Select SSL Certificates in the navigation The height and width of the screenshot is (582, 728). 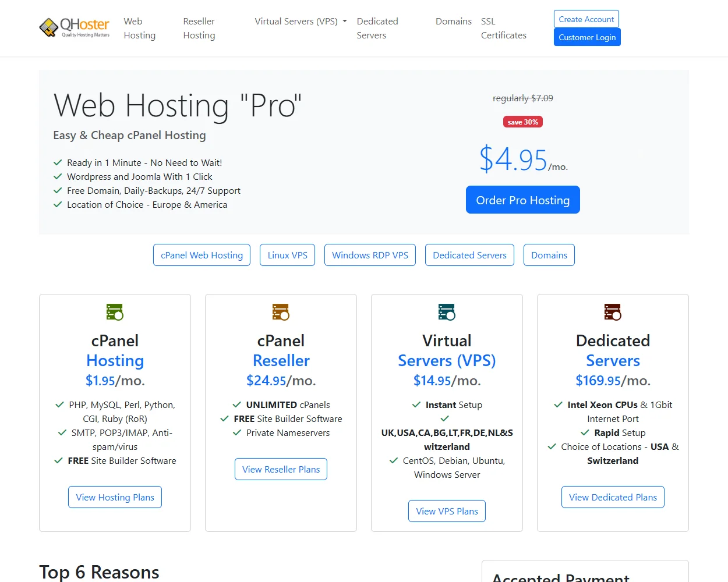click(x=503, y=28)
